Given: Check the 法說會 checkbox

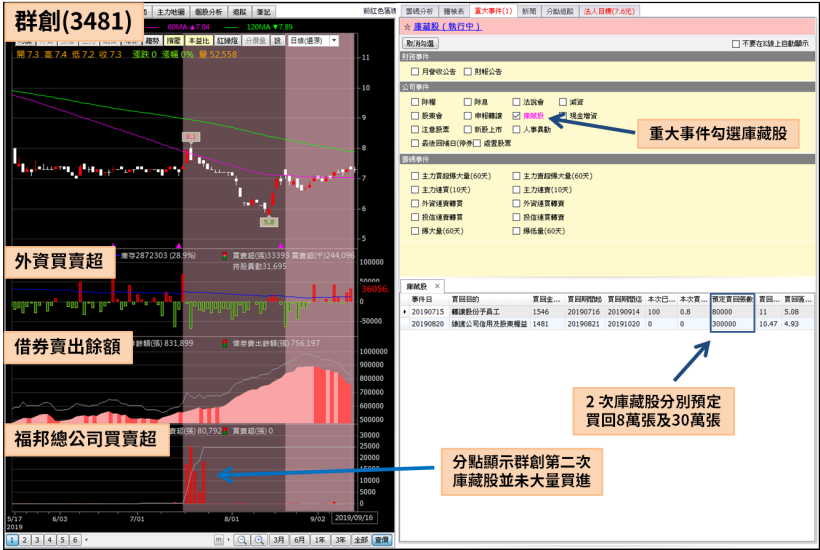Looking at the screenshot, I should [517, 102].
